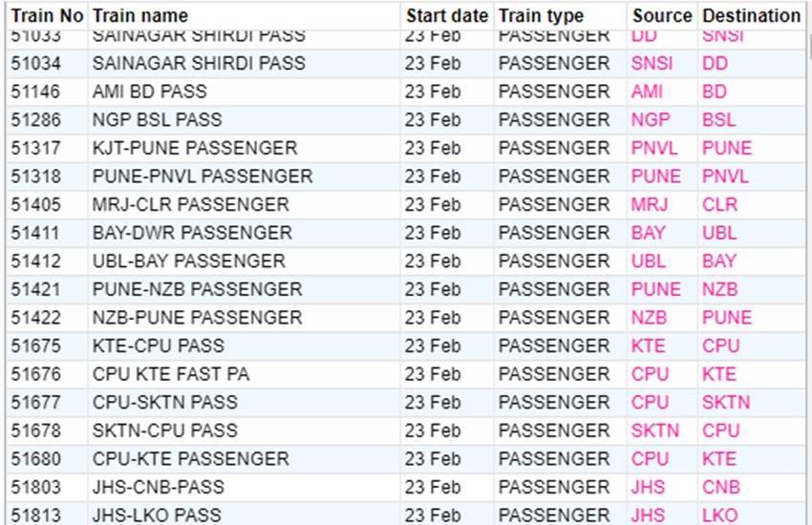Click CPU KTE FAST PA train name
Viewport: 812px width, 525px height.
coord(170,374)
